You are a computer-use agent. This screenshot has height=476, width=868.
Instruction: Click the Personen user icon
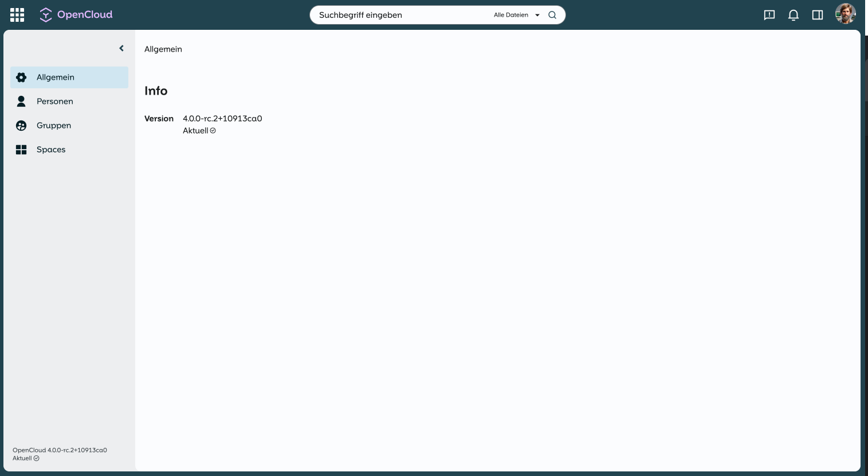tap(21, 102)
